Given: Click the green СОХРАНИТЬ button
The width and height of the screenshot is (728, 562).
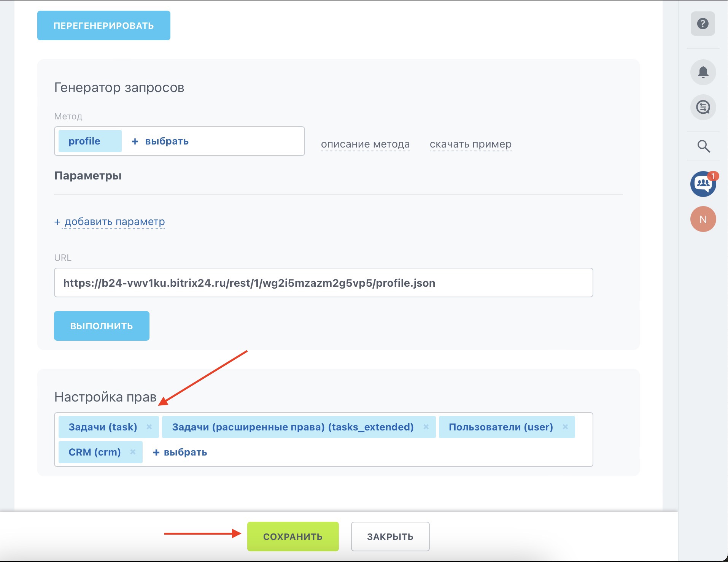Looking at the screenshot, I should tap(293, 537).
